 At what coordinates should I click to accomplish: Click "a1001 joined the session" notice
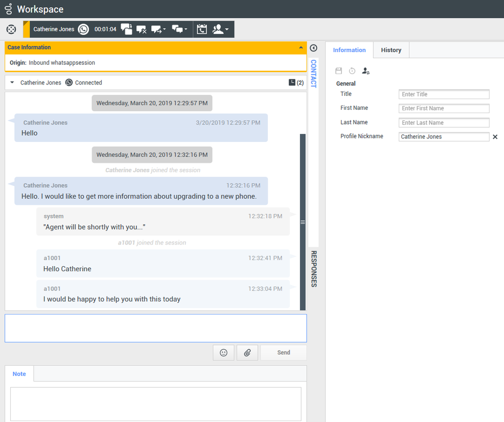pos(152,243)
